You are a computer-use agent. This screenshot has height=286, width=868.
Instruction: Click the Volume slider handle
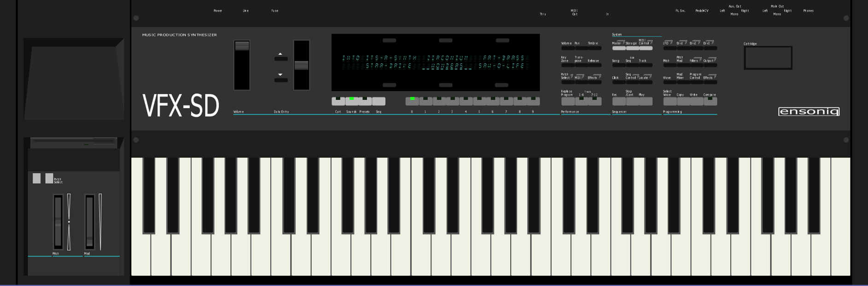(242, 46)
